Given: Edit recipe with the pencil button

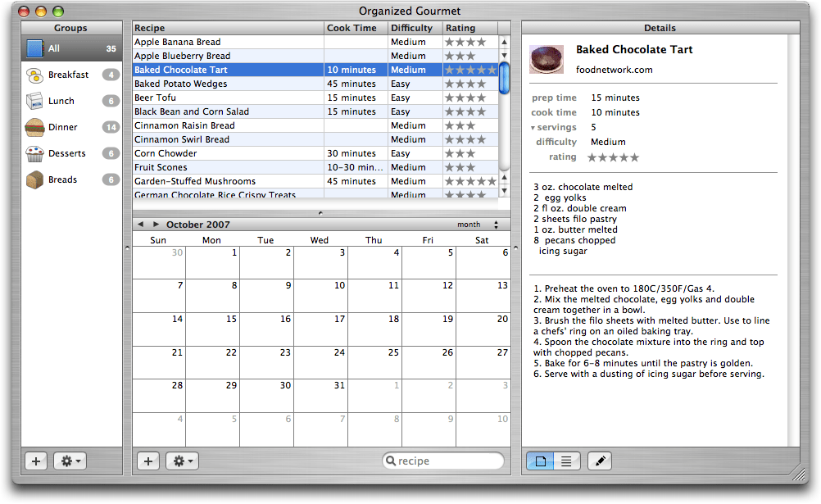Looking at the screenshot, I should [x=600, y=461].
